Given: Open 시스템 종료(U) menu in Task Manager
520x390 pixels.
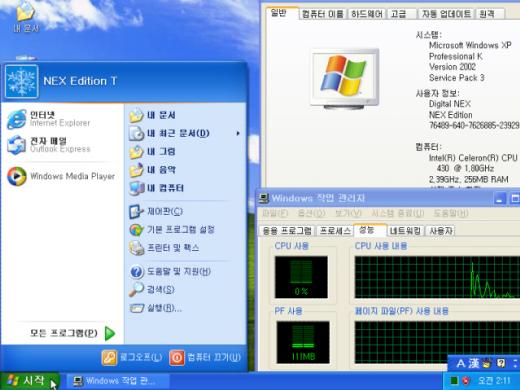Looking at the screenshot, I should click(398, 213).
